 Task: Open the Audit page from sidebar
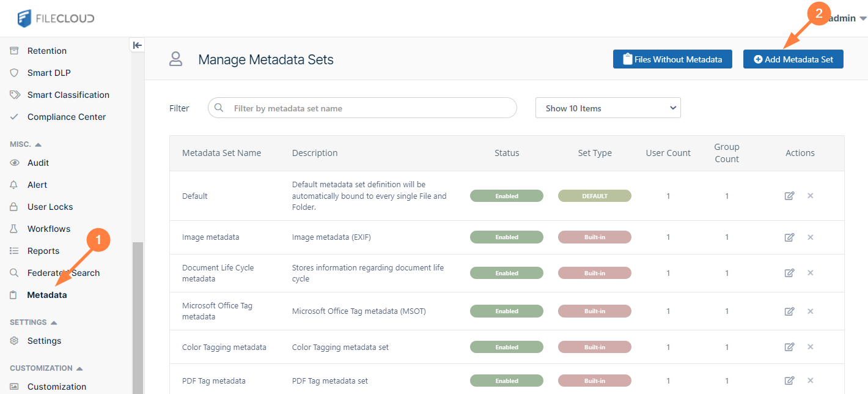(x=38, y=163)
